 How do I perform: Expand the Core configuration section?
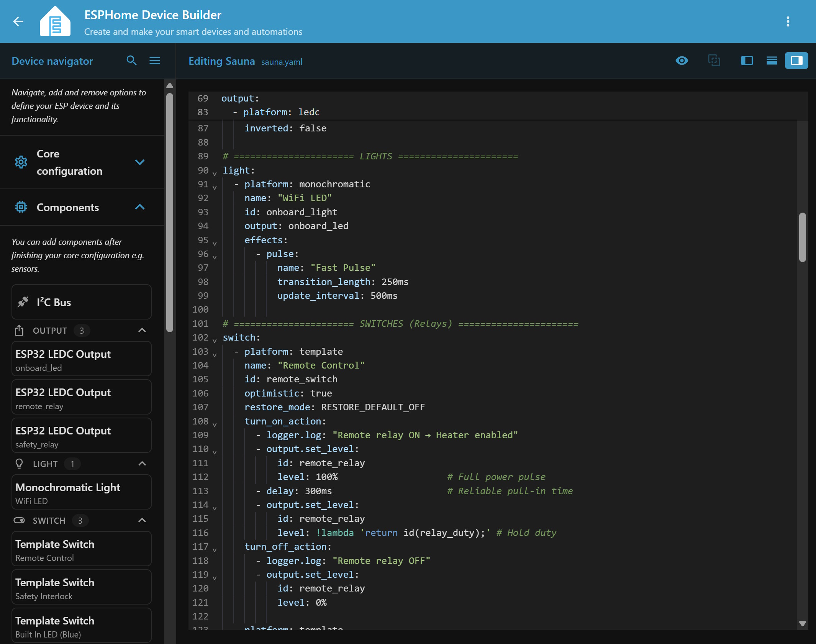[x=140, y=162]
